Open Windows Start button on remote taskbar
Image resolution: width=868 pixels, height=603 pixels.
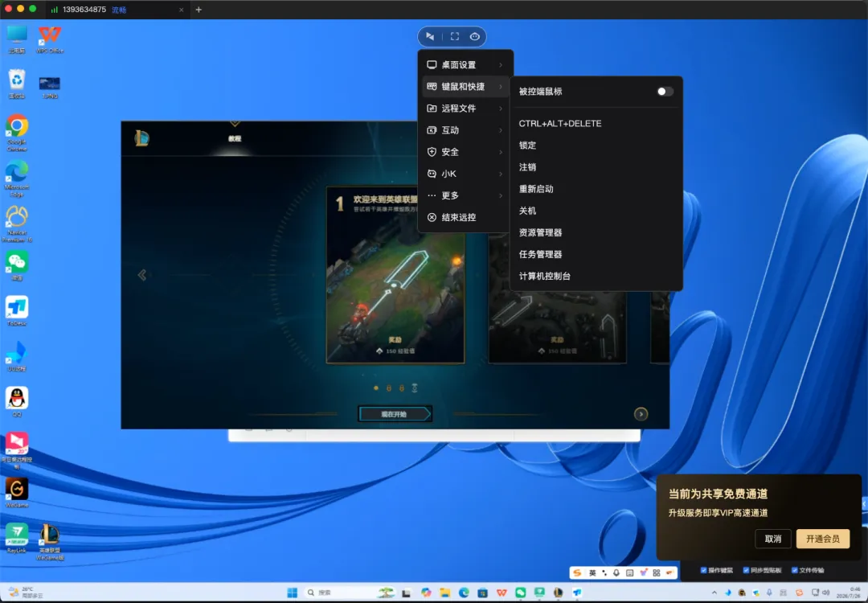[293, 593]
